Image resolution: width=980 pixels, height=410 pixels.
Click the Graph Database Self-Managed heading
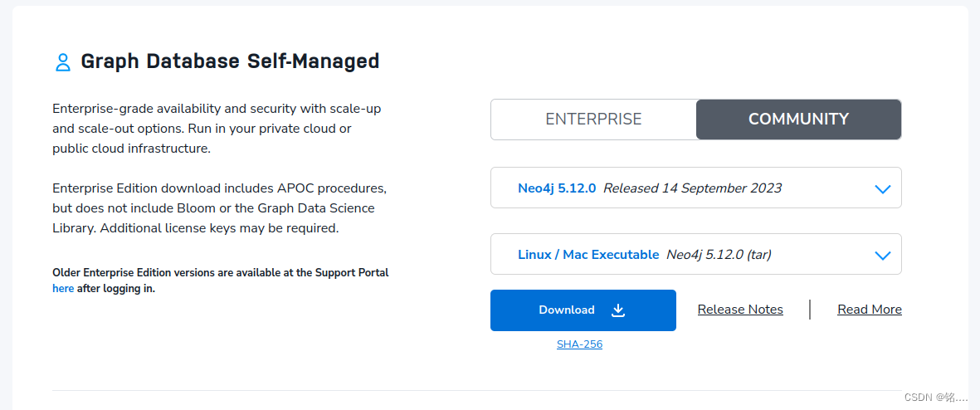click(230, 61)
